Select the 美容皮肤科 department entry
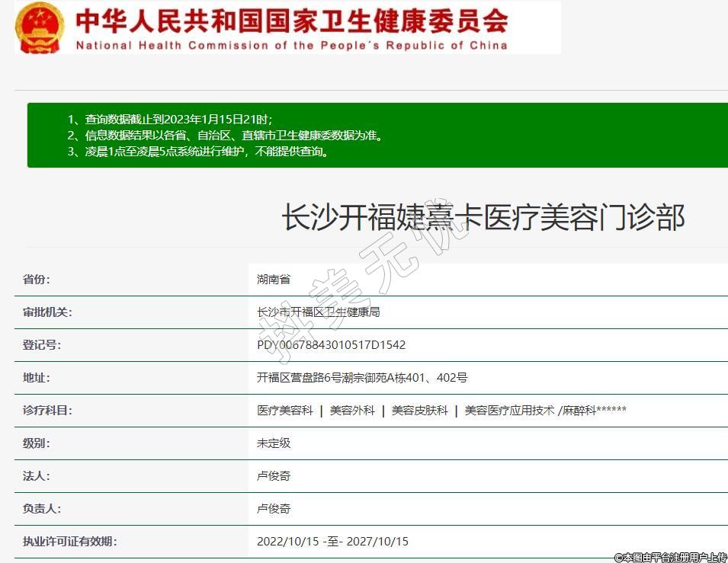Viewport: 728px width, 563px height. click(x=420, y=411)
